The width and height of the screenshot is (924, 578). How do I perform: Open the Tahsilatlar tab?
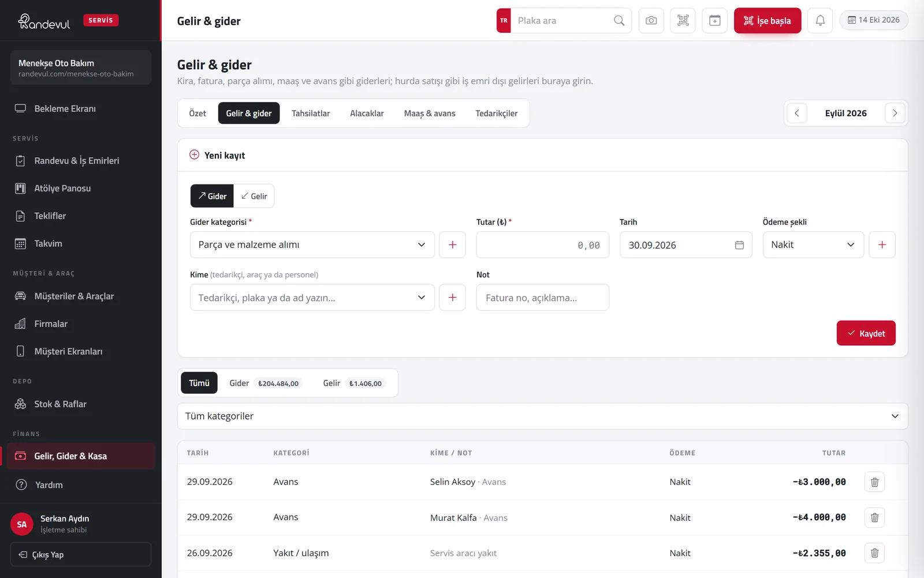tap(311, 113)
